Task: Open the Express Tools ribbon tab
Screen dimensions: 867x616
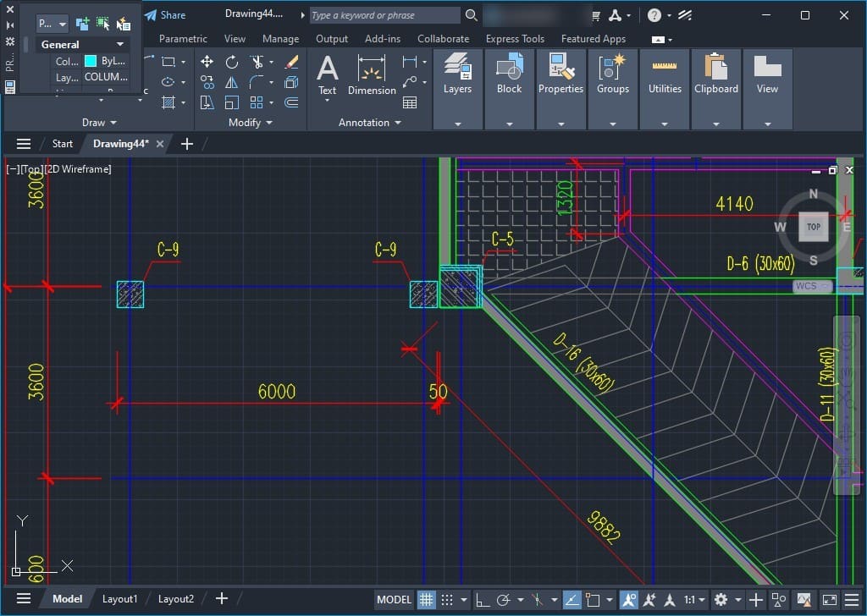Action: pyautogui.click(x=515, y=39)
